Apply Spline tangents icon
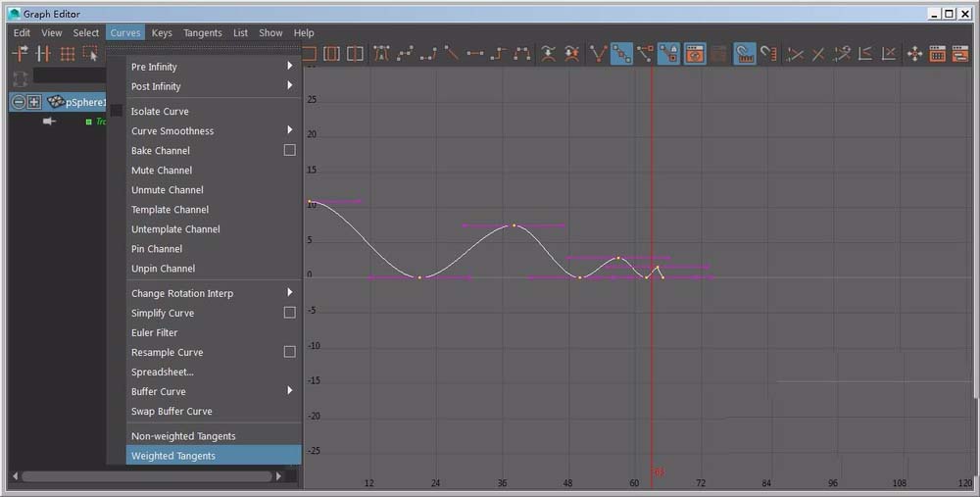980x497 pixels. coord(405,54)
